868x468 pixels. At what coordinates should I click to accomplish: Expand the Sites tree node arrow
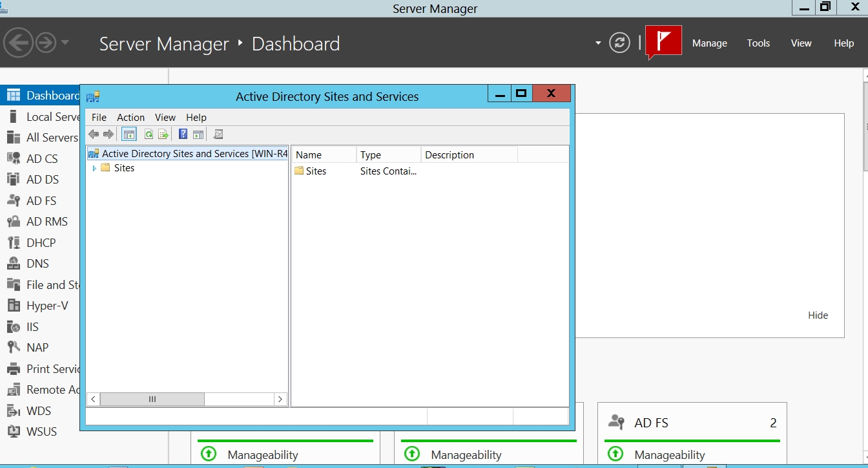point(94,168)
